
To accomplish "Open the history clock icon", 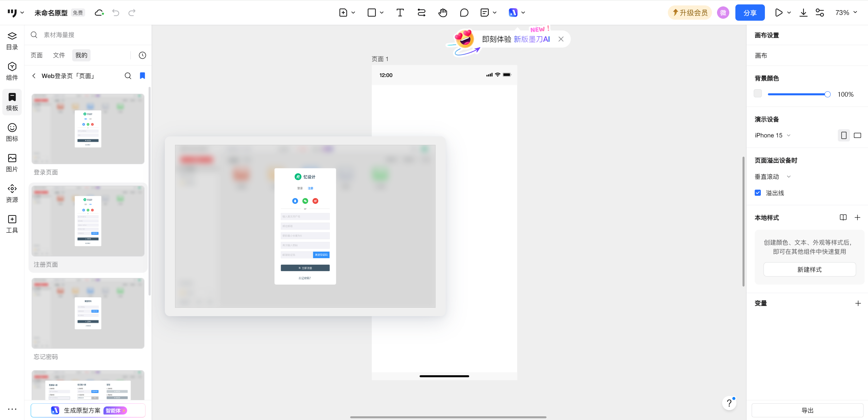I will pyautogui.click(x=142, y=55).
